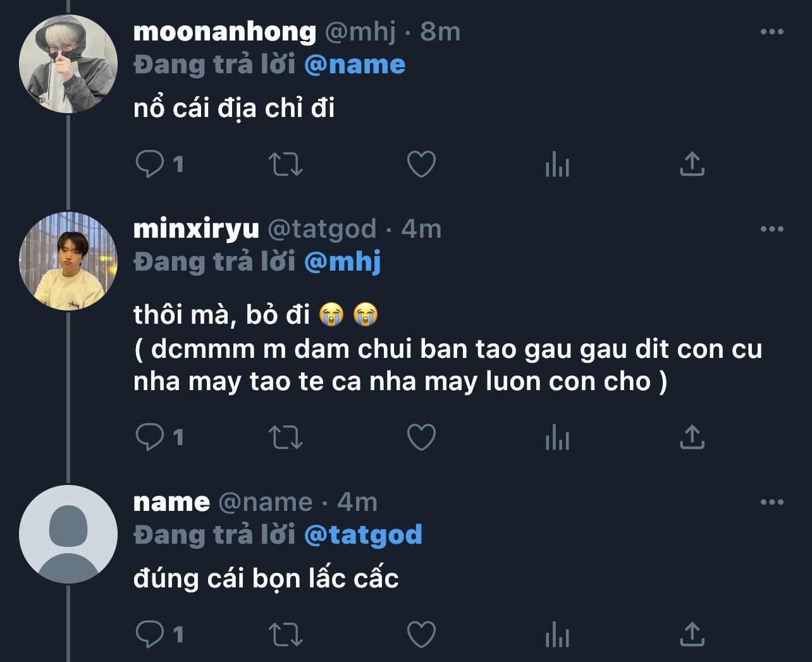The image size is (812, 662).
Task: Open the @tatgod mention link
Action: point(363,536)
